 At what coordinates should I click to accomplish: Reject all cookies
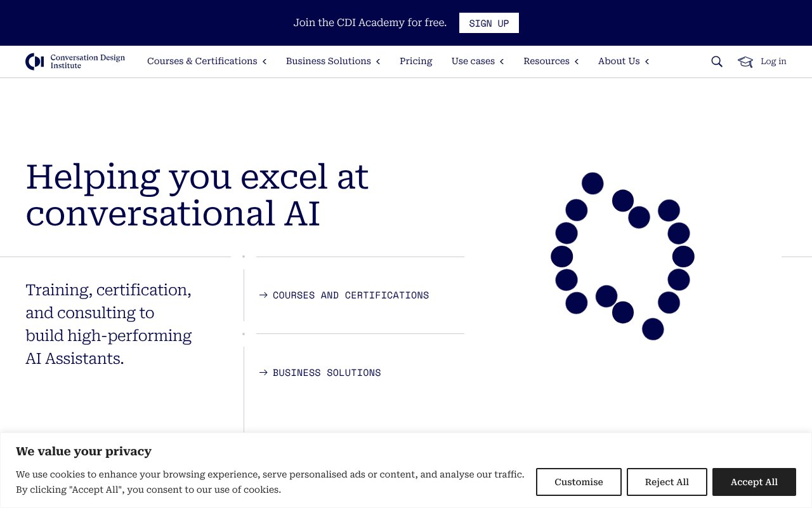pyautogui.click(x=667, y=482)
